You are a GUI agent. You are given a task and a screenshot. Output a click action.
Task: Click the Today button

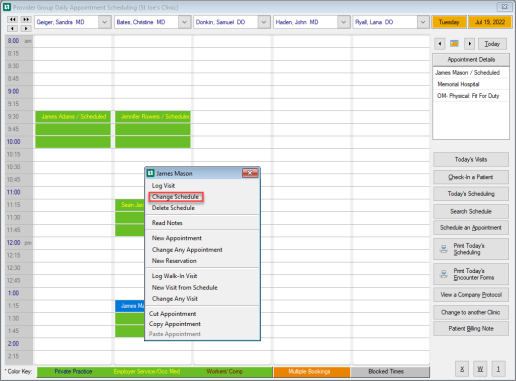click(492, 44)
